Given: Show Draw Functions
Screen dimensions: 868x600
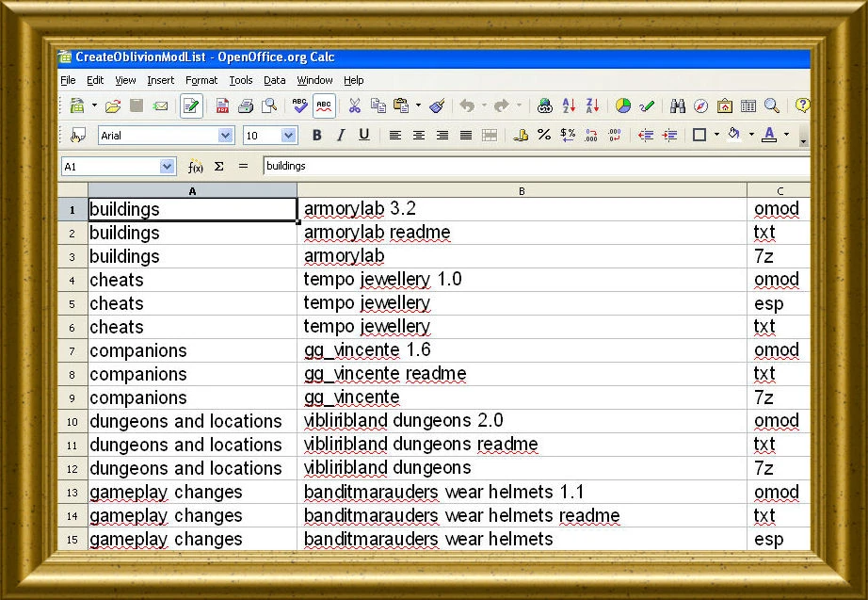Looking at the screenshot, I should [x=647, y=105].
